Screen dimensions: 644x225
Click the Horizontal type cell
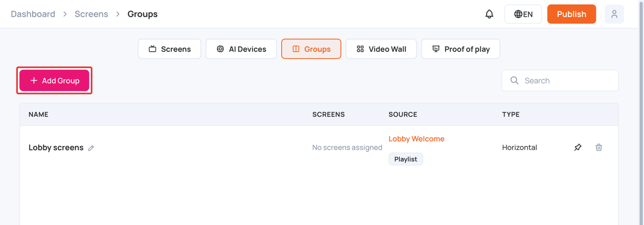point(519,147)
